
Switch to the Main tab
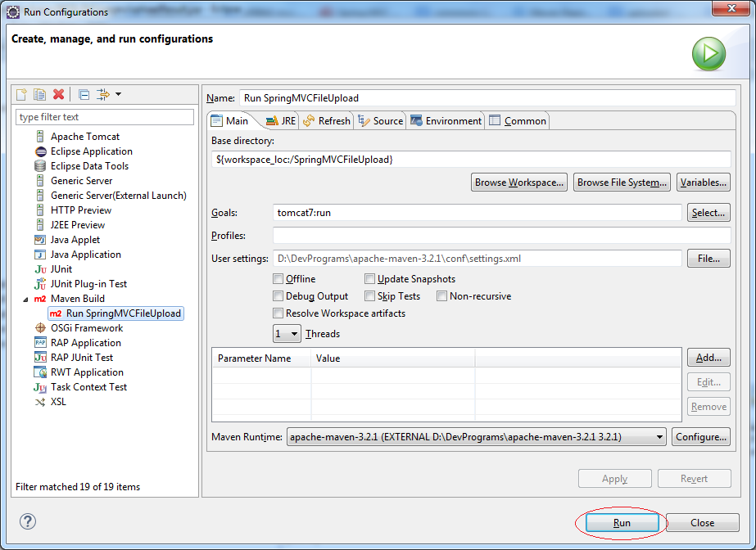pyautogui.click(x=230, y=121)
